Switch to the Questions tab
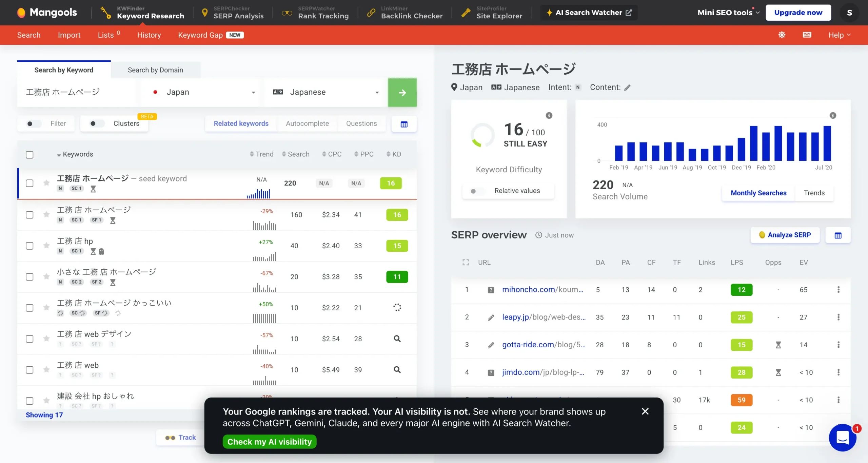This screenshot has width=868, height=463. [361, 123]
